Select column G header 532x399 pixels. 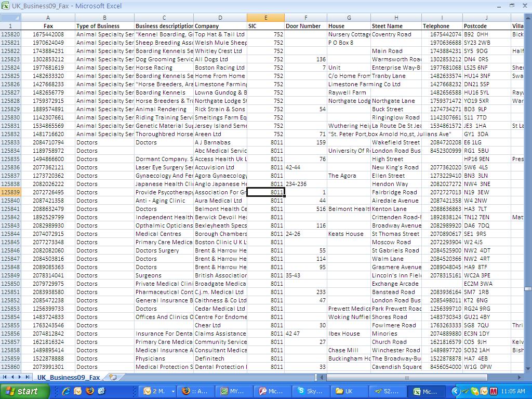(x=349, y=17)
